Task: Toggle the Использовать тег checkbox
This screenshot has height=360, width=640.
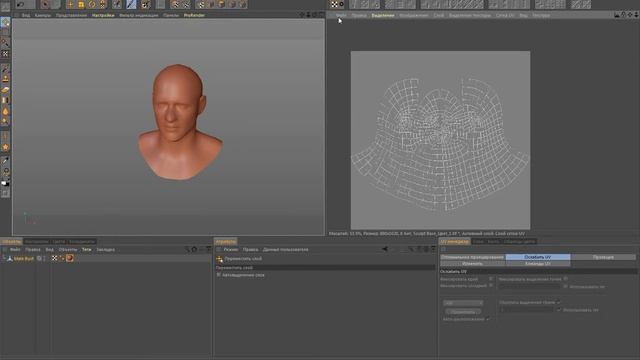Action: (x=566, y=287)
